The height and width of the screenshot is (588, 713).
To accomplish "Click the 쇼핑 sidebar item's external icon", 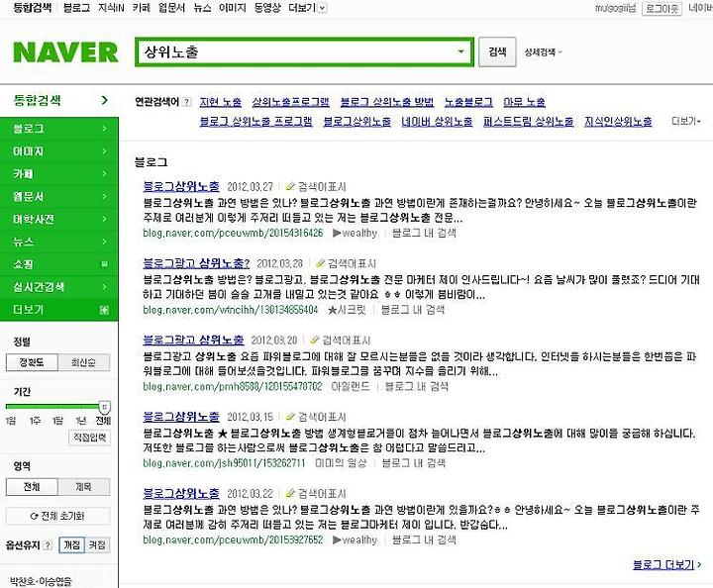I will click(105, 264).
